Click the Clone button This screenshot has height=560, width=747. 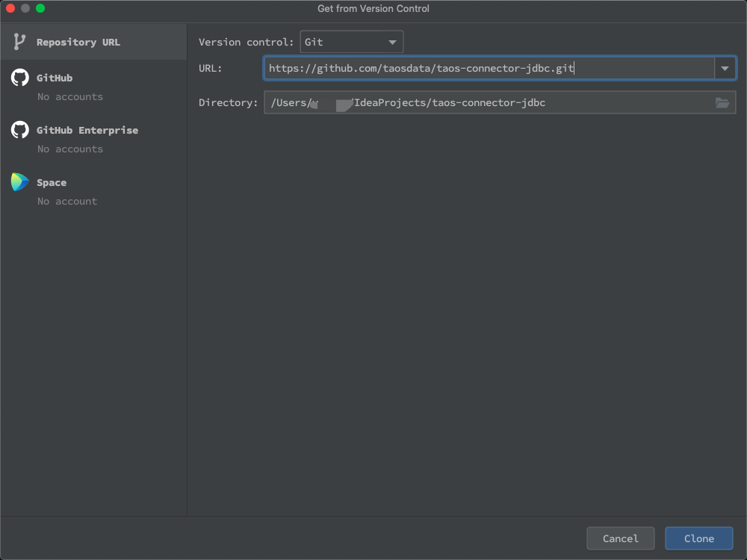pyautogui.click(x=698, y=538)
